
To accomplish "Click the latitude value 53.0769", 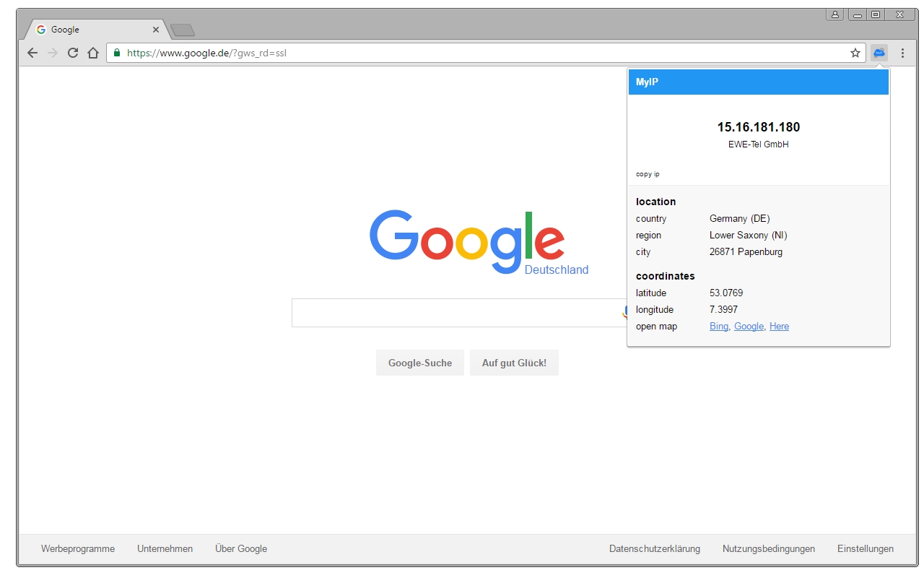I will 726,293.
